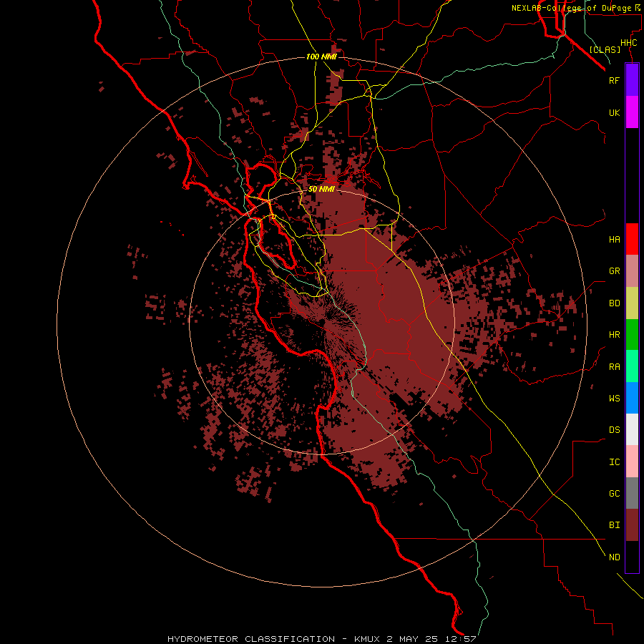Click the HA red legend swatch
Screen dimensions: 644x644
(632, 239)
